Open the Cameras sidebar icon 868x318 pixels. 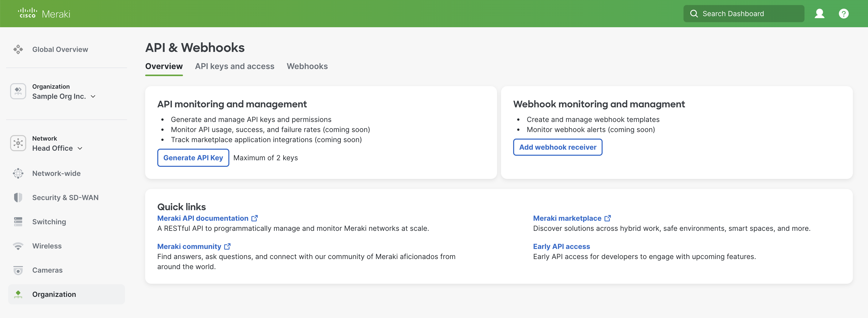pyautogui.click(x=18, y=270)
